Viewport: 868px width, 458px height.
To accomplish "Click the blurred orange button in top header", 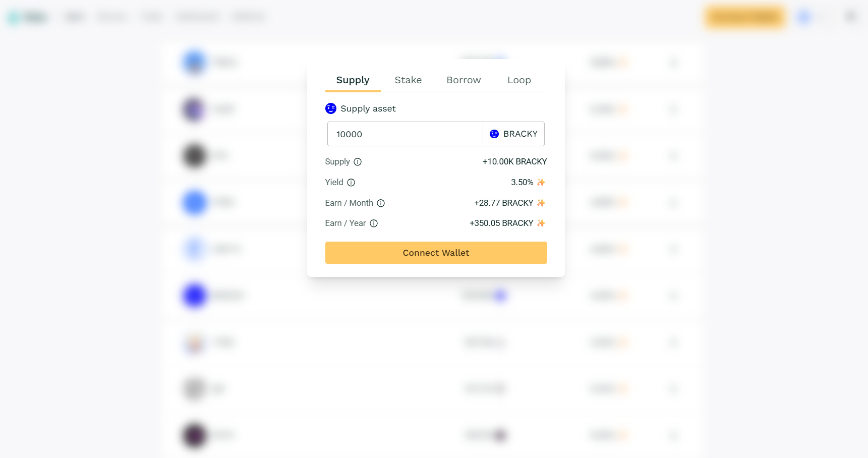I will [745, 17].
